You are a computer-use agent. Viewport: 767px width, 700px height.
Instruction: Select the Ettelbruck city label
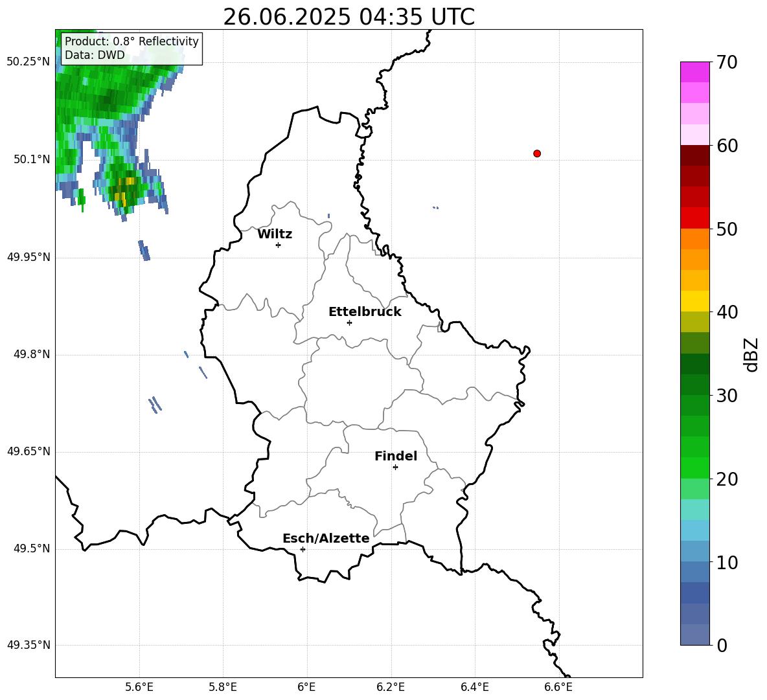tap(365, 312)
